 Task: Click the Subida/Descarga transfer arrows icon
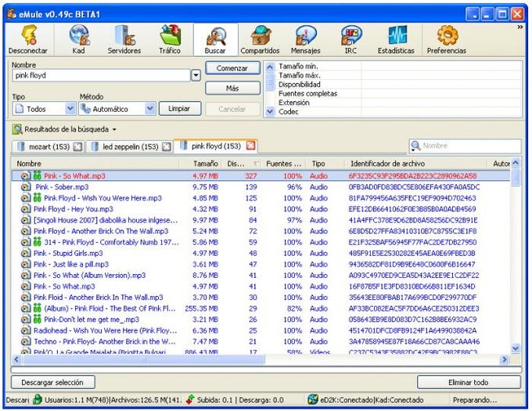(x=190, y=400)
